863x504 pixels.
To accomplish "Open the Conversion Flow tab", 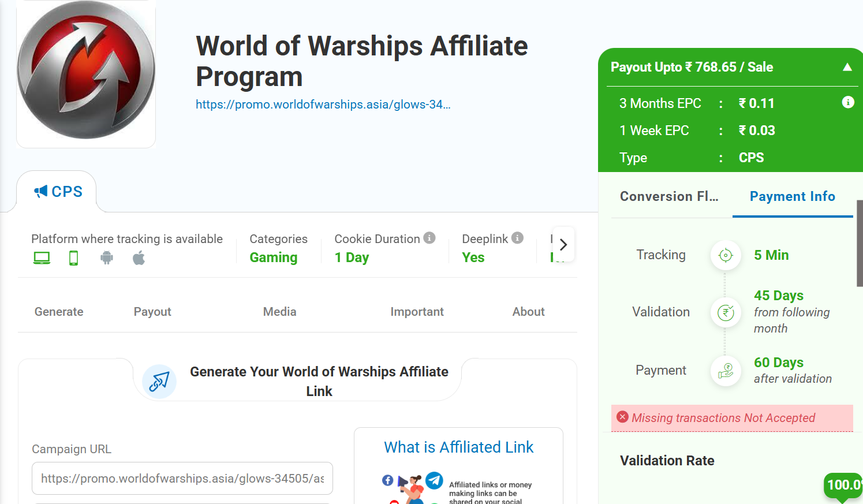I will 669,196.
